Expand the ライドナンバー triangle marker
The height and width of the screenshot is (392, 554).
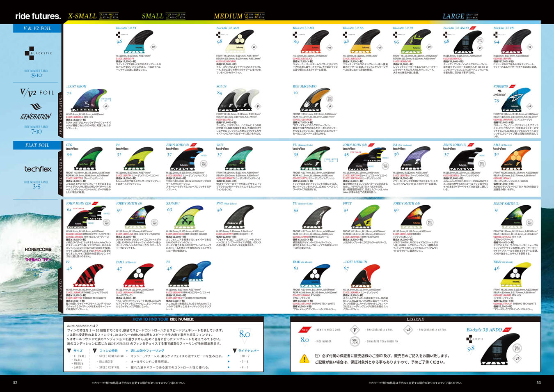(x=235, y=351)
